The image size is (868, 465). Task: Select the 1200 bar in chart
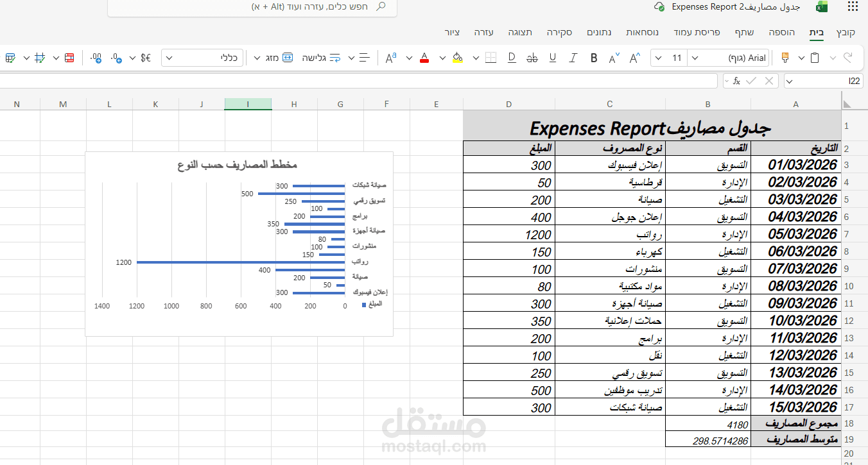coord(241,262)
